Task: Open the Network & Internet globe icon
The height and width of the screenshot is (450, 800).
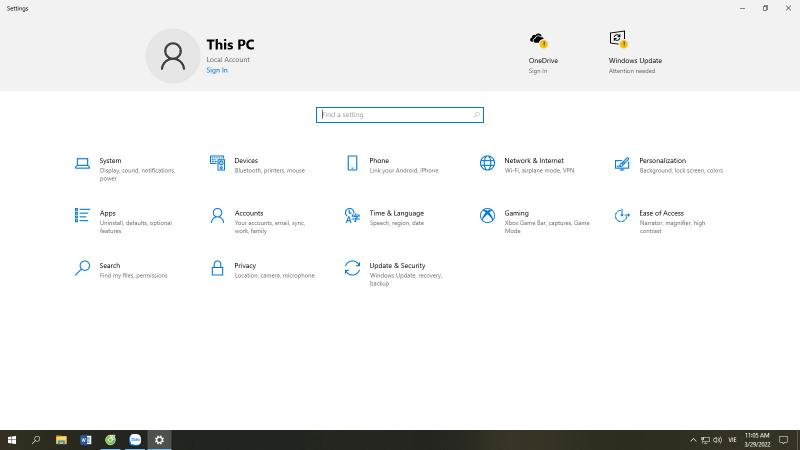Action: (x=487, y=163)
